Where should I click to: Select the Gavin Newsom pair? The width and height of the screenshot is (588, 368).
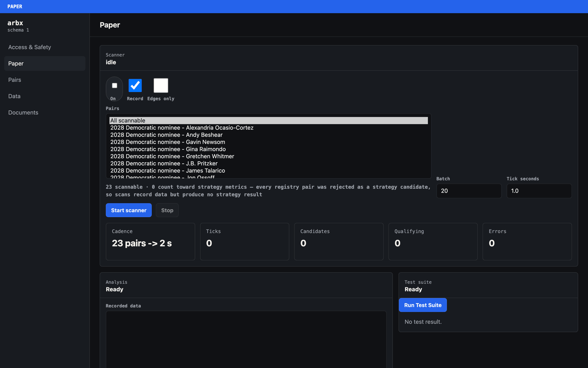pos(269,142)
